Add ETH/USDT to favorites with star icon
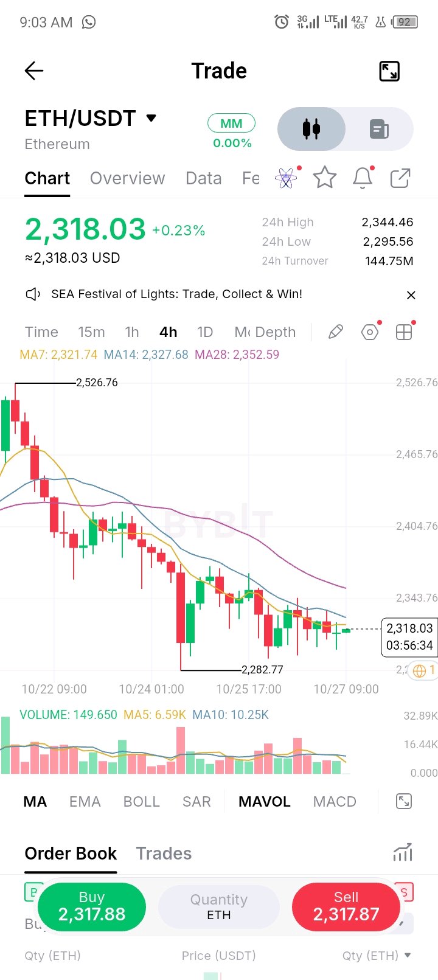Image resolution: width=438 pixels, height=980 pixels. pyautogui.click(x=325, y=178)
